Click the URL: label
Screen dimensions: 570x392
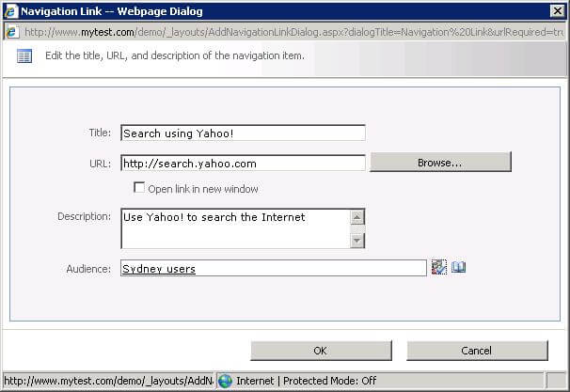click(101, 164)
